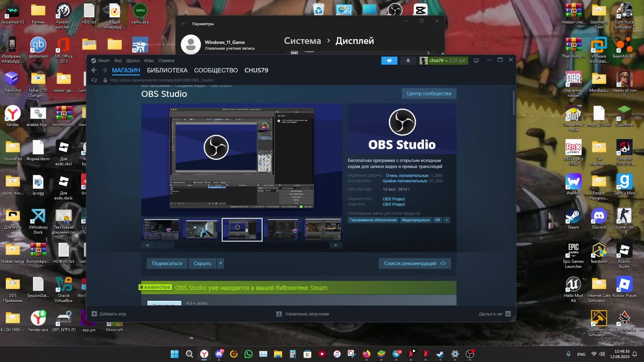Open Очень положительные recent reviews link
The height and width of the screenshot is (362, 644).
click(407, 176)
